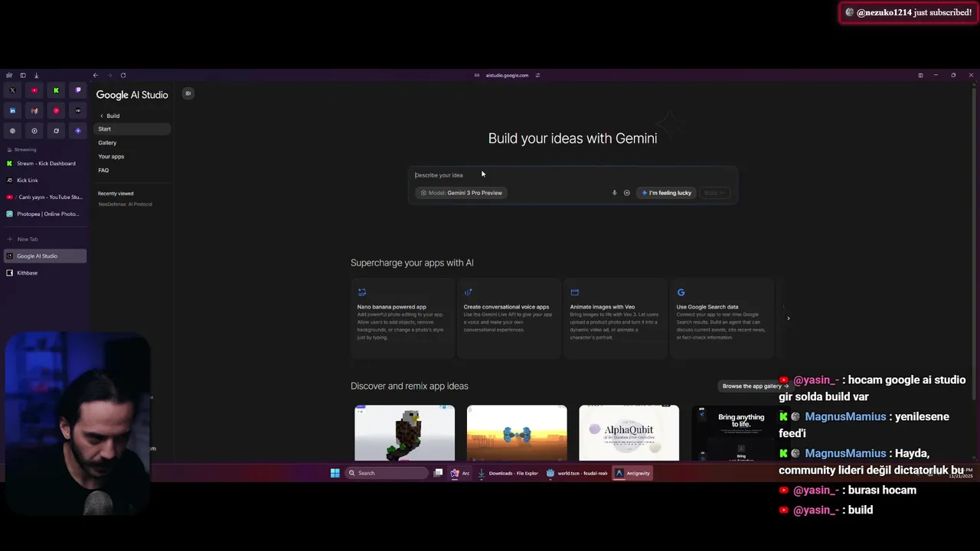Image resolution: width=980 pixels, height=551 pixels.
Task: Open the X pinned site icon
Action: click(12, 90)
